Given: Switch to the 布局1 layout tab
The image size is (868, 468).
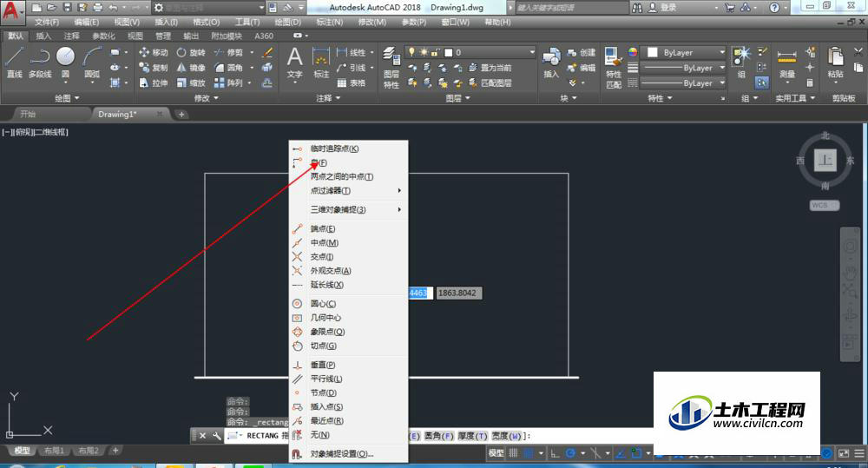Looking at the screenshot, I should [54, 451].
